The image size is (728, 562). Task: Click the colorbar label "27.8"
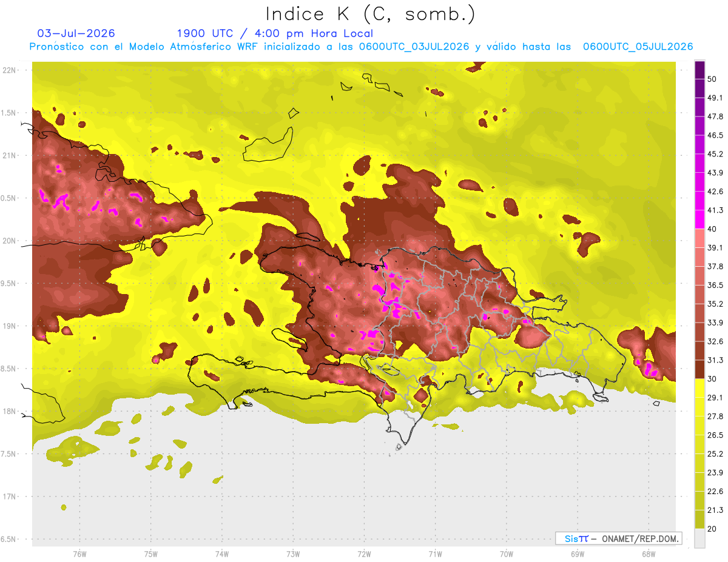715,416
